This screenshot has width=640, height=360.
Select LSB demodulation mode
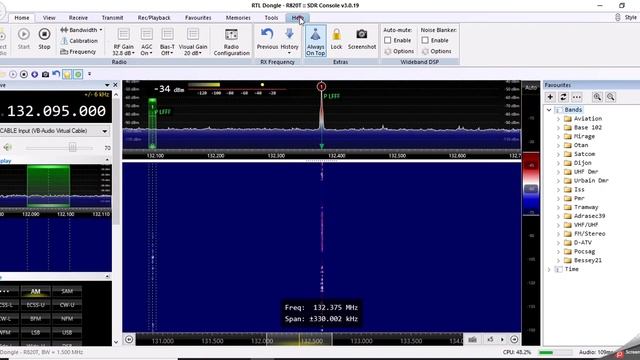(36, 332)
